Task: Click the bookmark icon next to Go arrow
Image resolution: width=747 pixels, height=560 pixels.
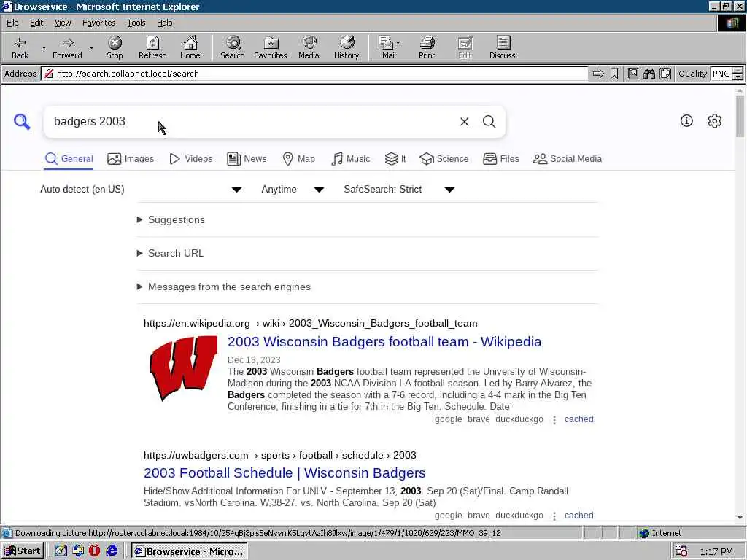Action: tap(614, 74)
